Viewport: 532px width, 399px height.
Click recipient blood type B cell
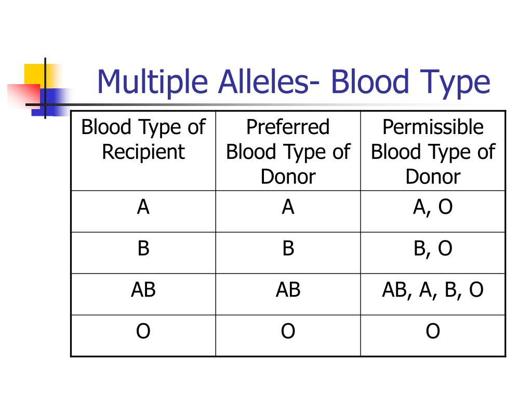(143, 253)
